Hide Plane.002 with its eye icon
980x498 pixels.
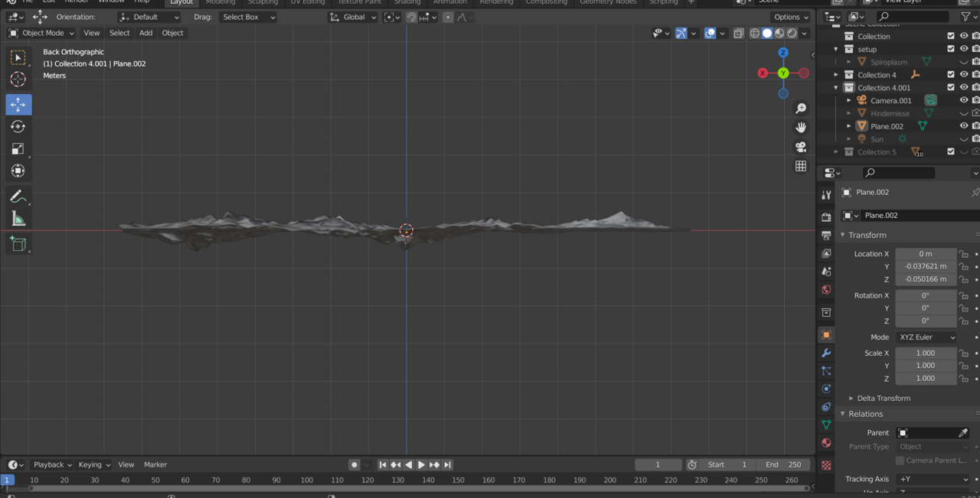pos(964,125)
